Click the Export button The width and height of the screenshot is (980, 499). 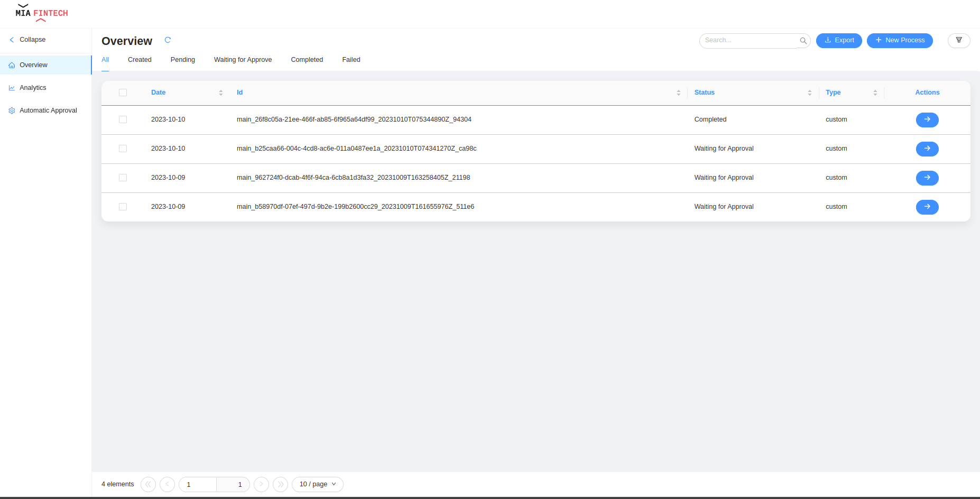(839, 40)
